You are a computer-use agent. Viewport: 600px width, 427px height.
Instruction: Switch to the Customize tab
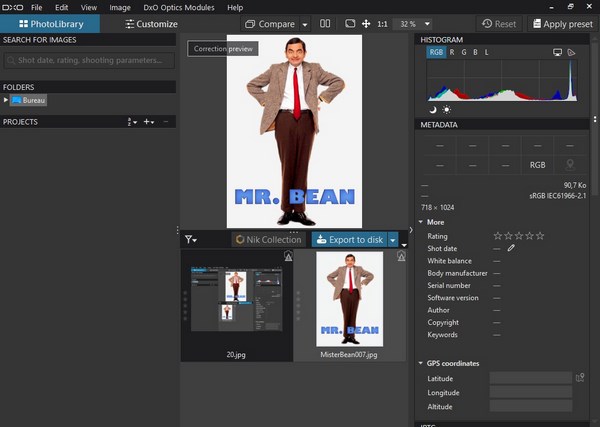pos(152,24)
